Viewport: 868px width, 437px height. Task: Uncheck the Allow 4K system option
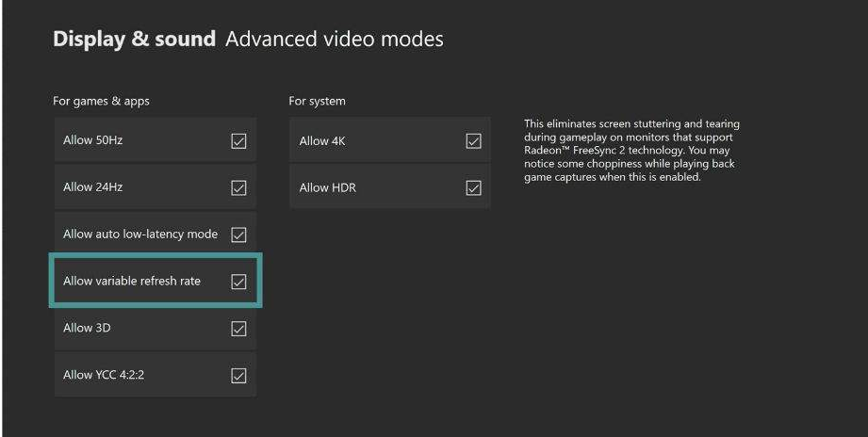tap(473, 141)
